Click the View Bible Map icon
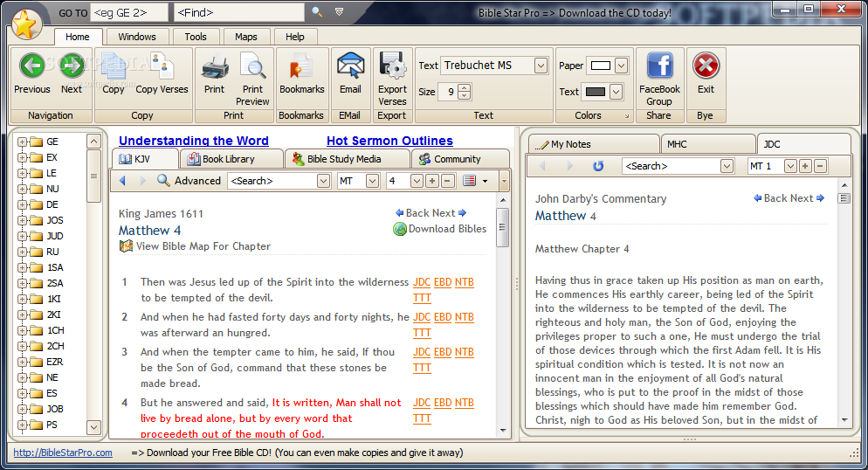 126,246
